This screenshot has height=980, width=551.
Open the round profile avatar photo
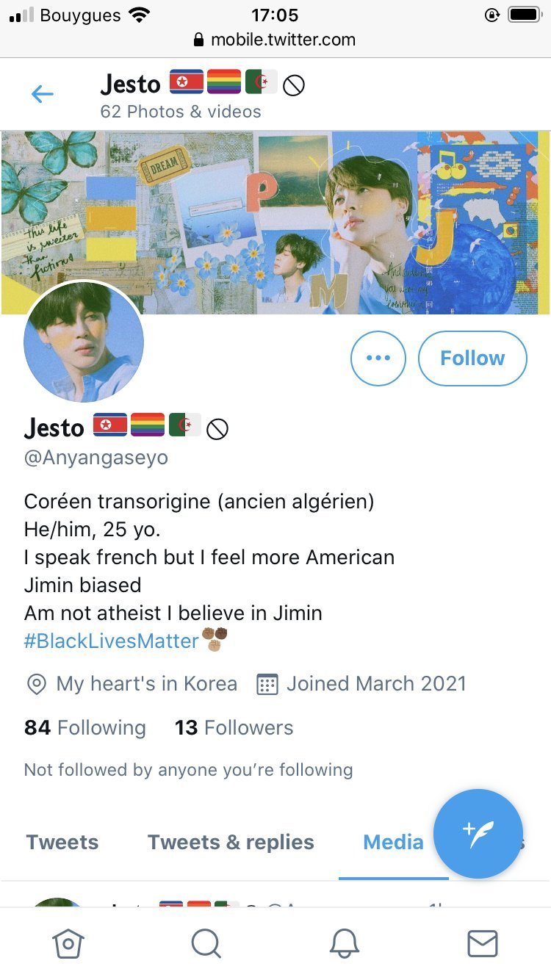tap(84, 341)
